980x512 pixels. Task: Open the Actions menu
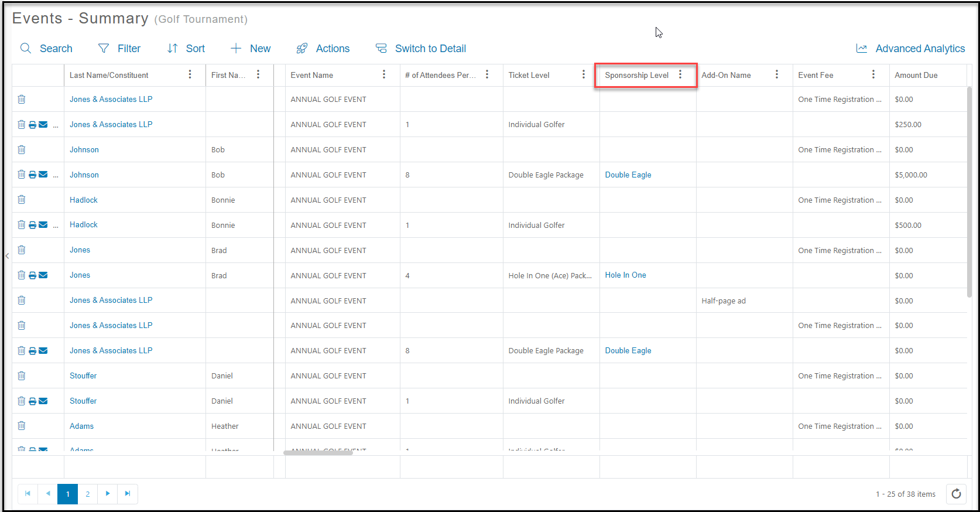point(323,49)
